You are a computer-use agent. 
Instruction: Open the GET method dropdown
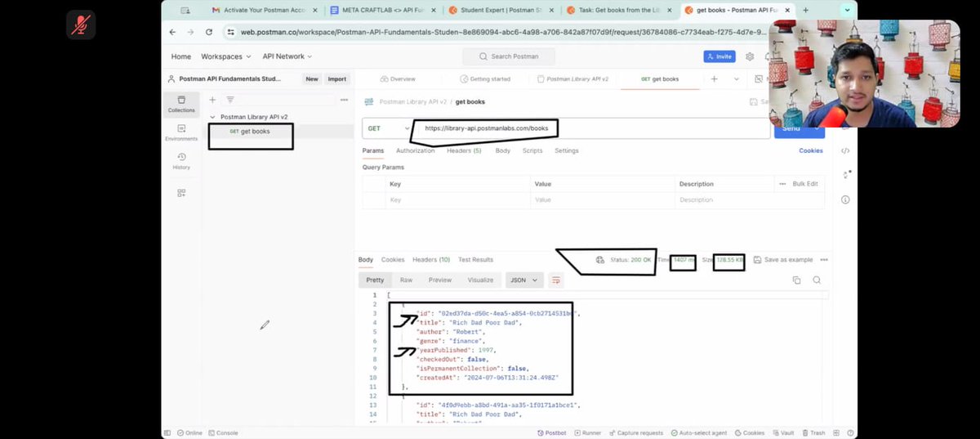(387, 128)
